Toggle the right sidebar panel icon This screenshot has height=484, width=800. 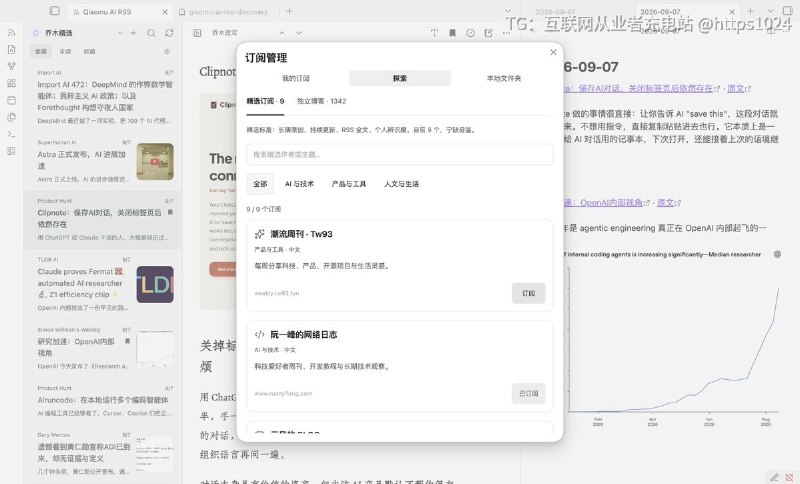tap(787, 11)
